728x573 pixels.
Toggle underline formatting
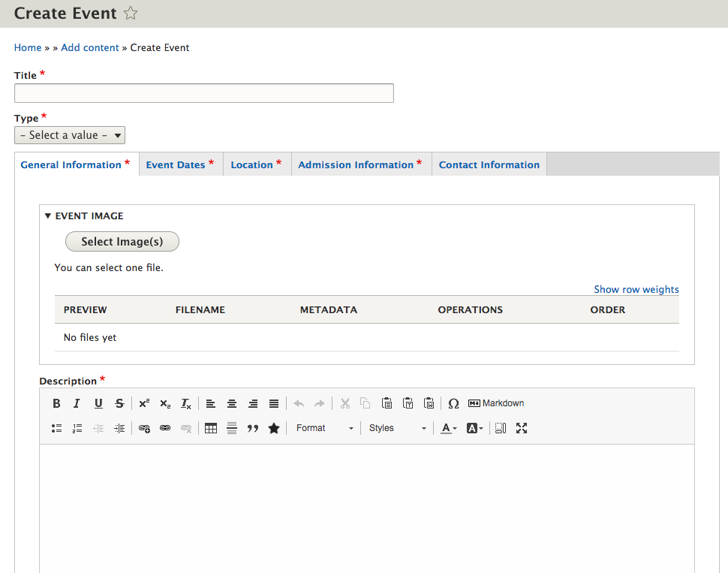[98, 403]
